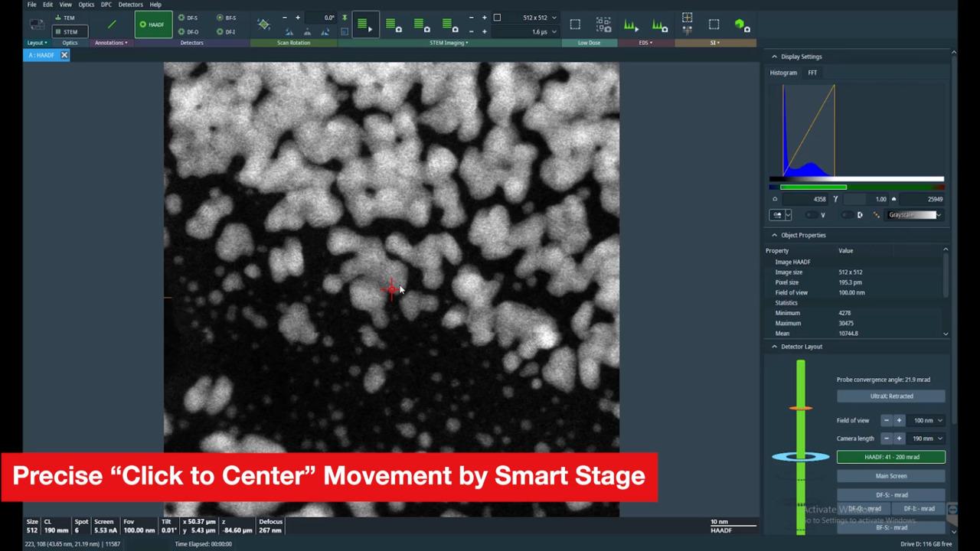Click the Layout monitor icon
980x551 pixels.
tap(36, 24)
